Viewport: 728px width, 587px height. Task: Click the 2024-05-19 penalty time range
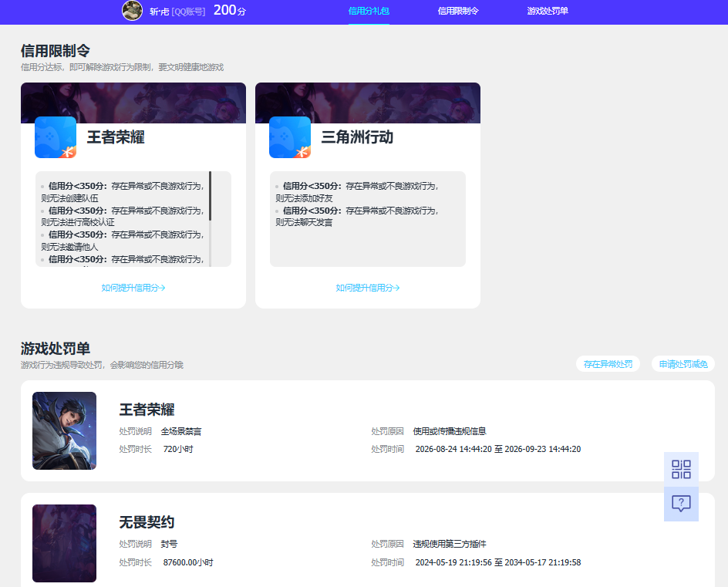point(498,562)
